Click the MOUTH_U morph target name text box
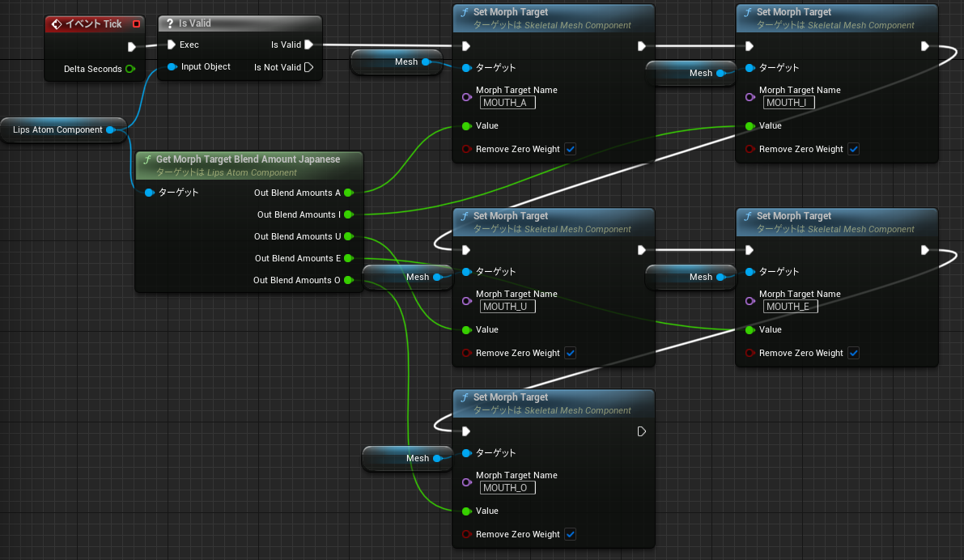This screenshot has height=560, width=964. click(507, 307)
